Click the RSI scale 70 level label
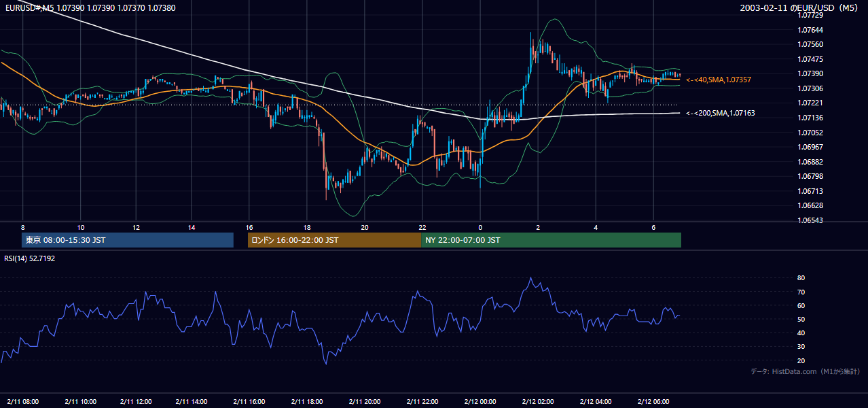The width and height of the screenshot is (868, 408). (x=801, y=292)
